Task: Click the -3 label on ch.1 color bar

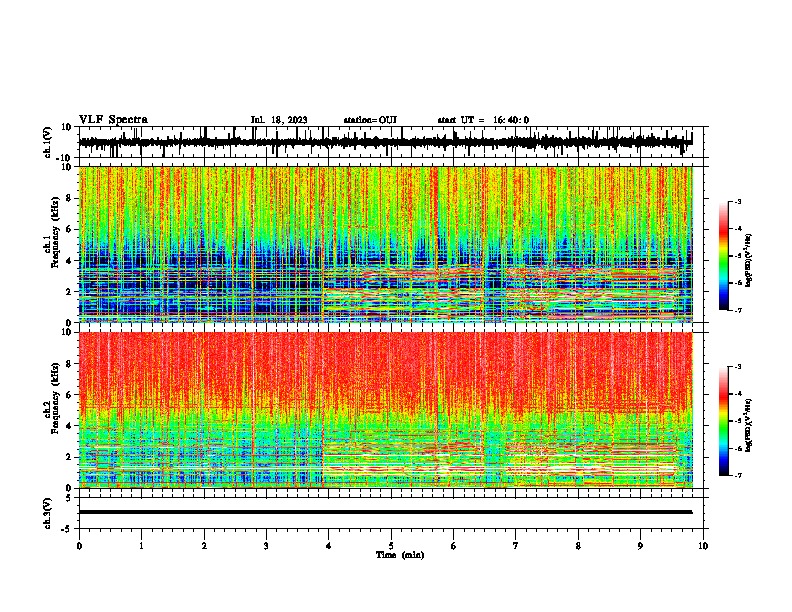Action: (x=737, y=201)
